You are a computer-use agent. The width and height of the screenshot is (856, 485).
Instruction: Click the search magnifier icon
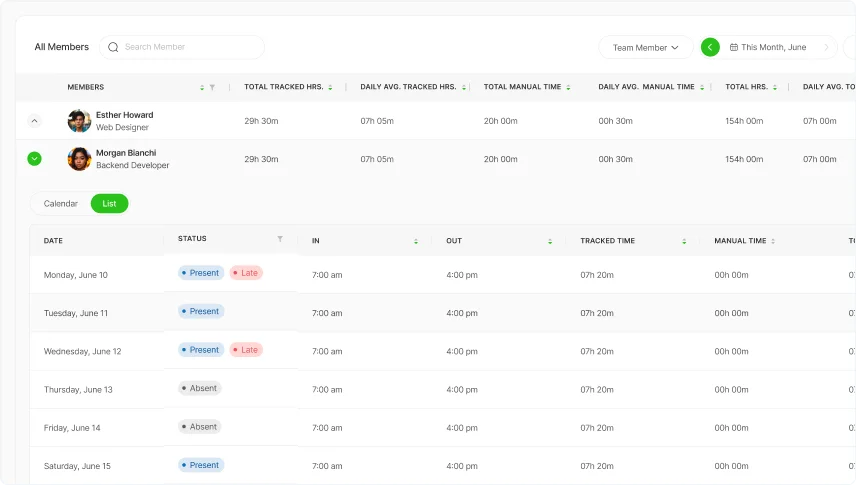[x=113, y=47]
